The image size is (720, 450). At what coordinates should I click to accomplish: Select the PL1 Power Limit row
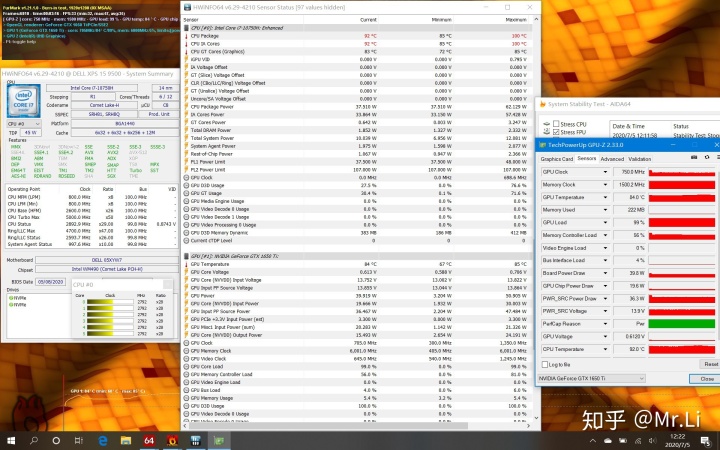[357, 162]
